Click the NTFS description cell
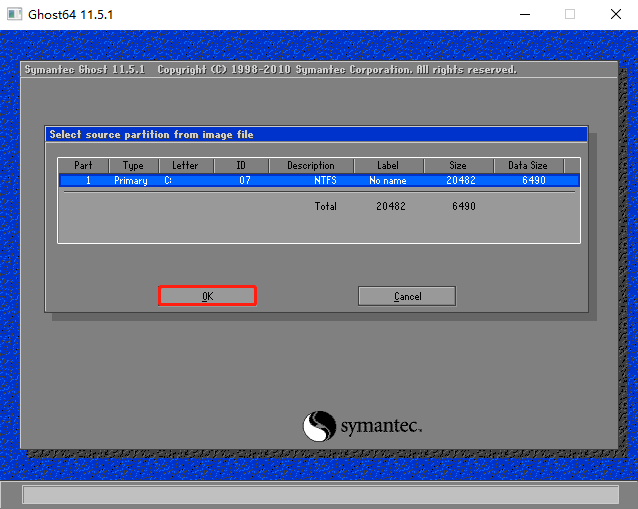This screenshot has height=509, width=638. coord(325,180)
